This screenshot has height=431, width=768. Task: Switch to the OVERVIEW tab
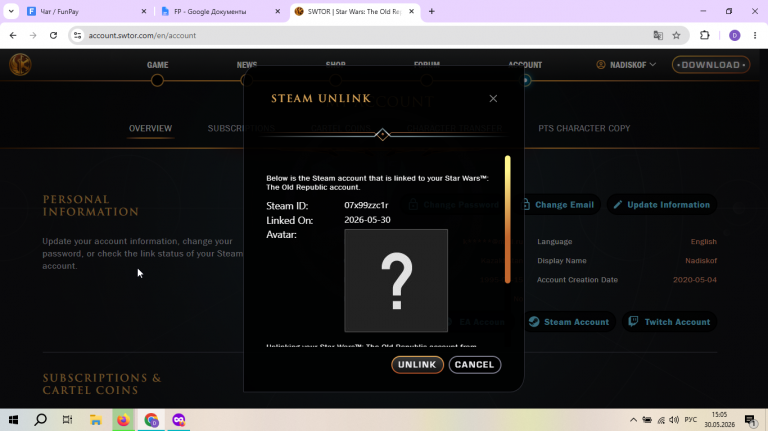coord(150,128)
